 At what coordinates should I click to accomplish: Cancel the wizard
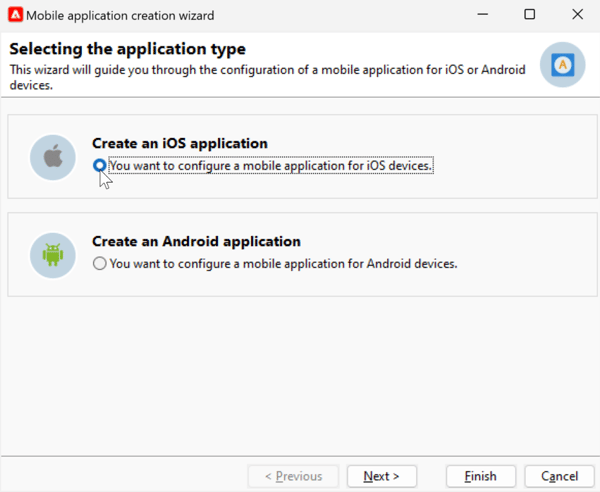[553, 476]
